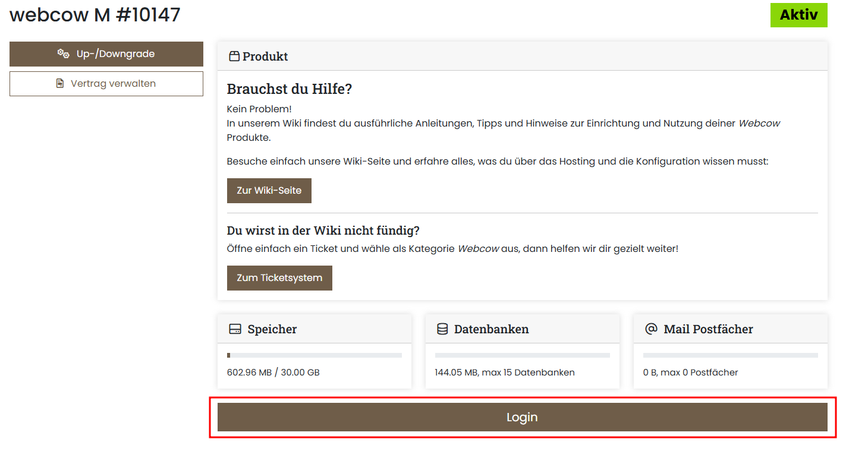The height and width of the screenshot is (467, 868).
Task: Click the database icon next to Datenbanken
Action: click(442, 328)
